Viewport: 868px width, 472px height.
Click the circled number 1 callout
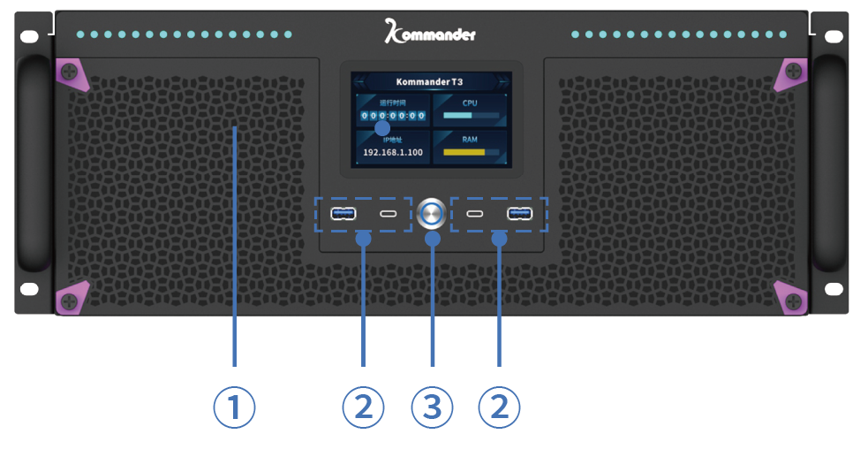pos(234,407)
